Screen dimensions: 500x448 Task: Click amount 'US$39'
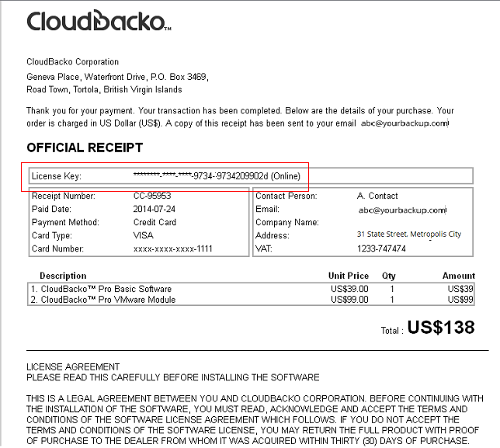[x=460, y=289]
